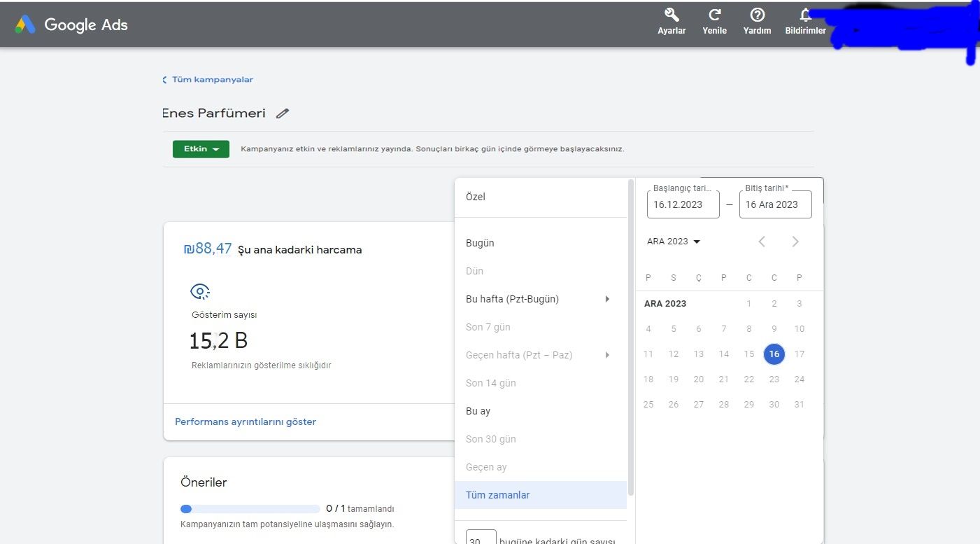Click ₪88,47 spending amount
Image resolution: width=980 pixels, height=544 pixels.
point(207,249)
